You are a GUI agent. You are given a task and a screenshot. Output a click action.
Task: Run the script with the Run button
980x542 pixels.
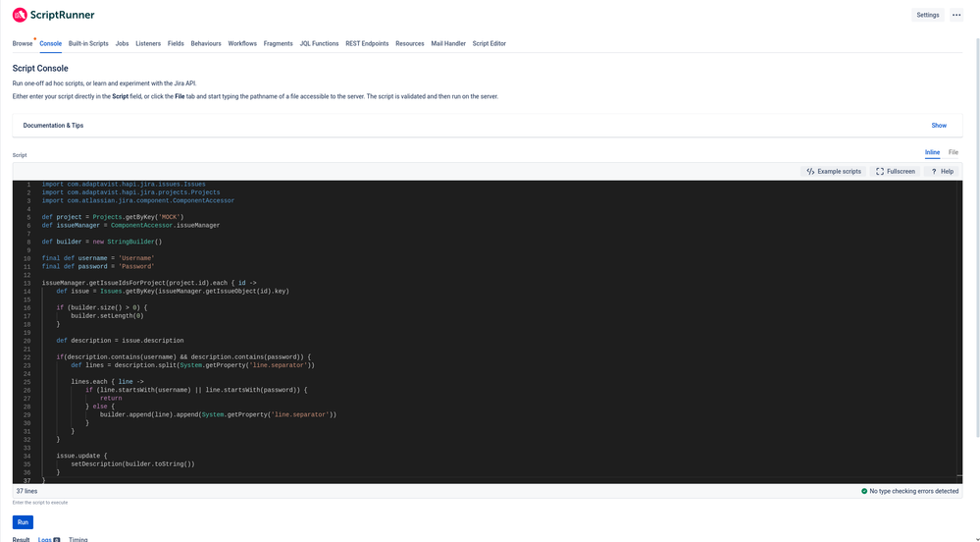pos(23,522)
